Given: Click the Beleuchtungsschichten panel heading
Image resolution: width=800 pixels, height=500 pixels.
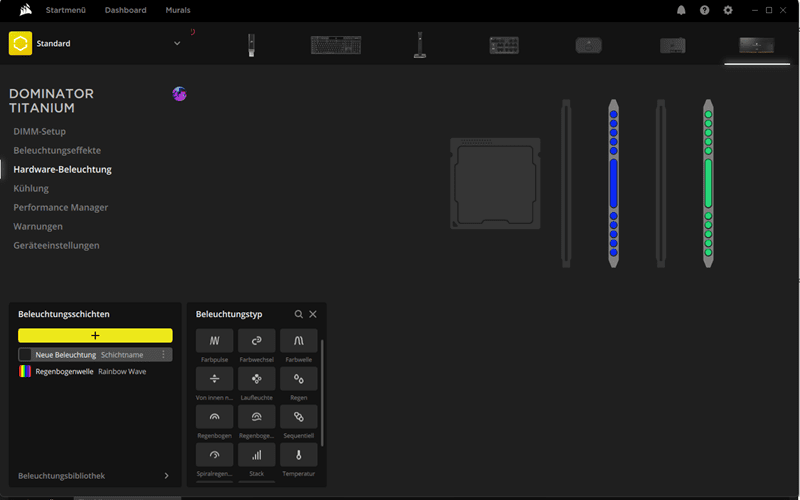Looking at the screenshot, I should click(64, 314).
